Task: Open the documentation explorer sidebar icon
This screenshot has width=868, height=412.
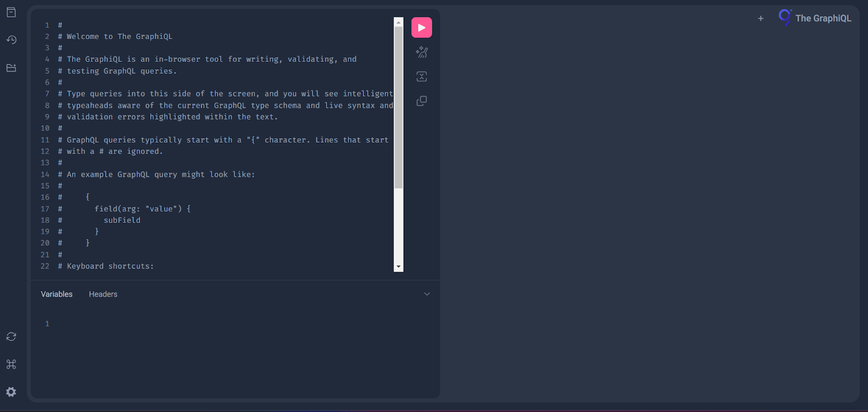Action: click(x=11, y=12)
